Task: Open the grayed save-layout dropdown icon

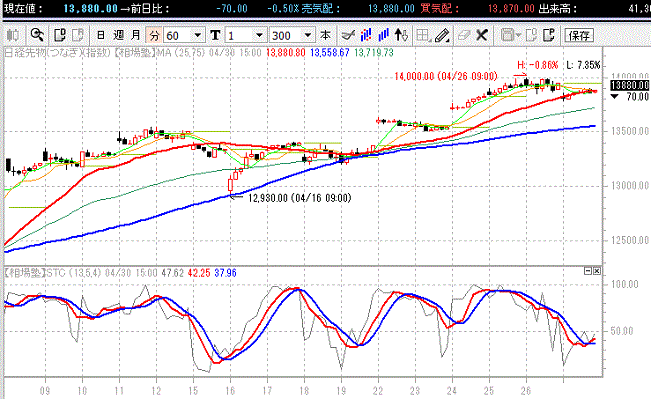Action: pos(510,35)
